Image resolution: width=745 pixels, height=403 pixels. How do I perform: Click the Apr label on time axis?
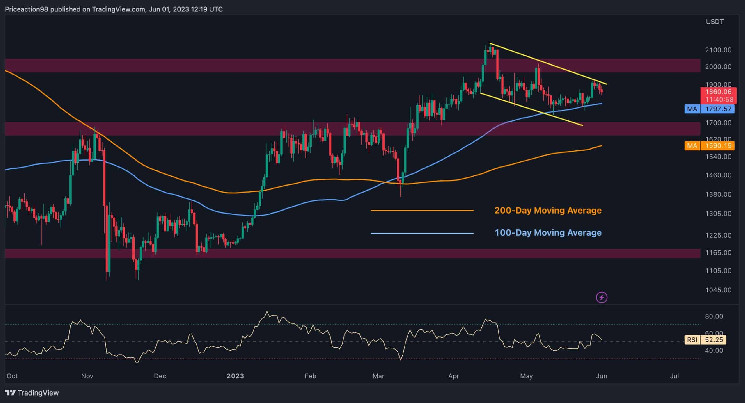click(453, 376)
